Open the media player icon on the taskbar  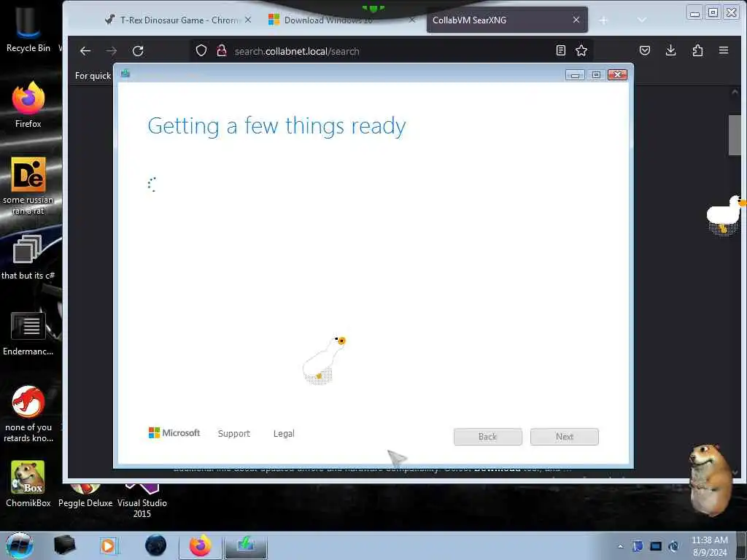109,545
